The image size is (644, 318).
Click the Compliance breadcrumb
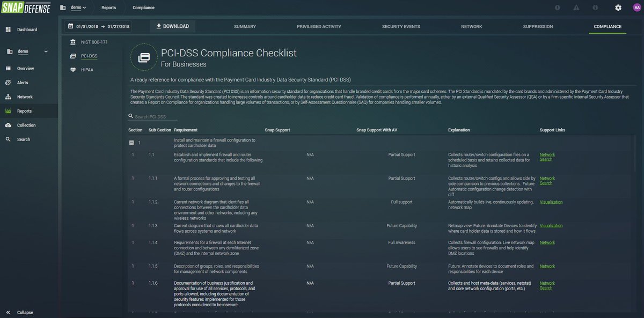[x=144, y=8]
